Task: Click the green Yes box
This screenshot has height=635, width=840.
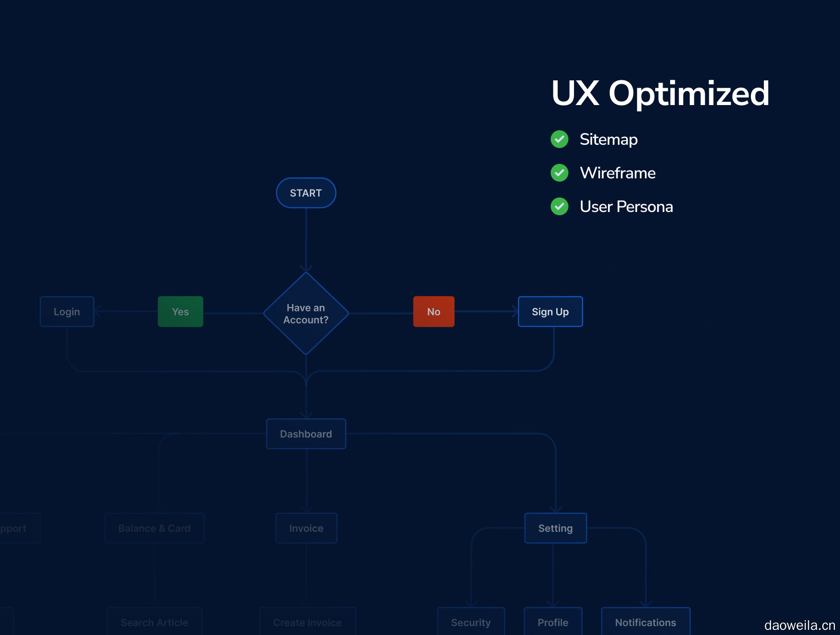Action: point(180,311)
